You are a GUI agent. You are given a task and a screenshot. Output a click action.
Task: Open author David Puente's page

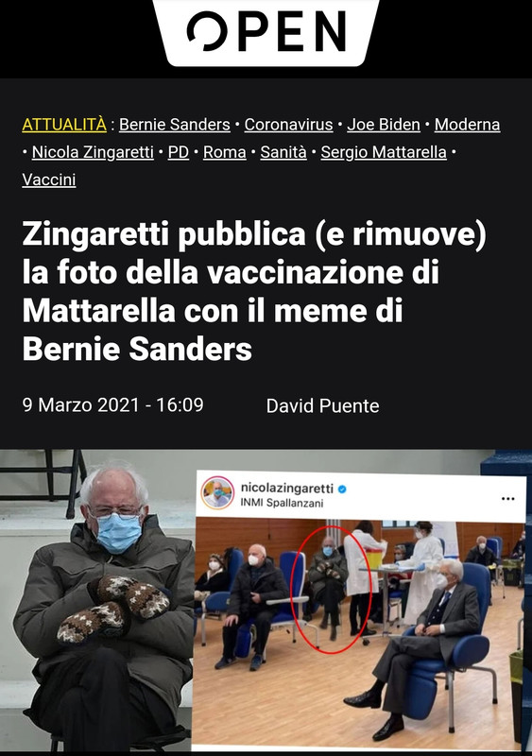[x=322, y=406]
